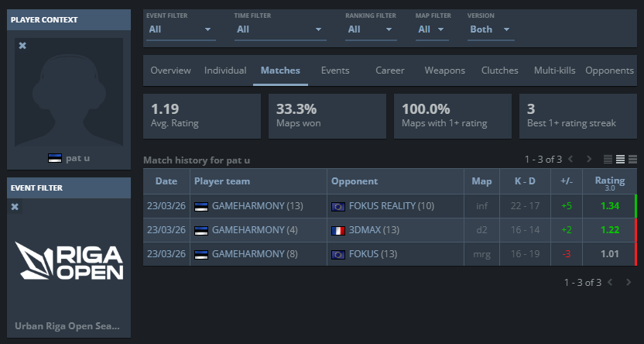Sort by the Rating 3.0 column header

[x=609, y=183]
